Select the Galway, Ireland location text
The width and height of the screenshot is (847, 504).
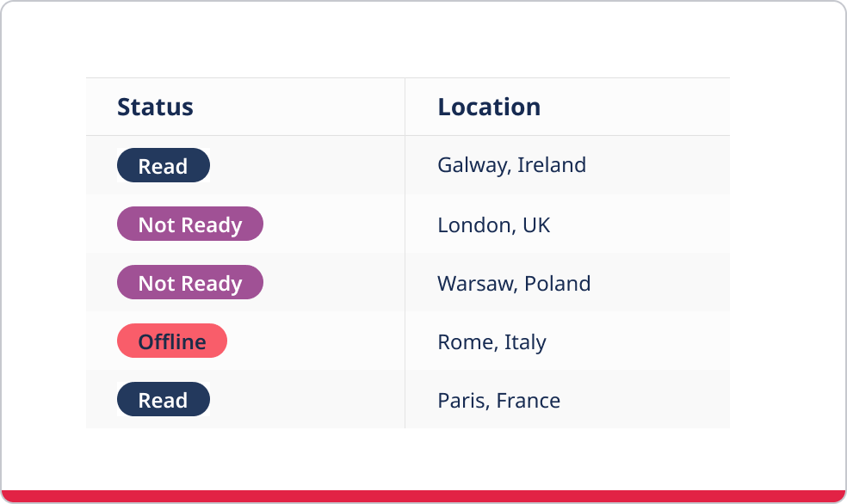point(511,165)
